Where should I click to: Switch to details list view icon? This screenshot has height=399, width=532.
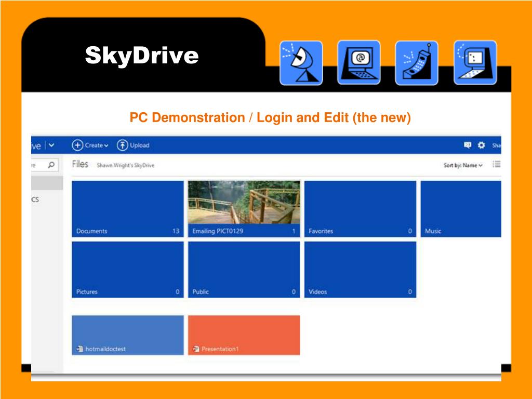497,165
